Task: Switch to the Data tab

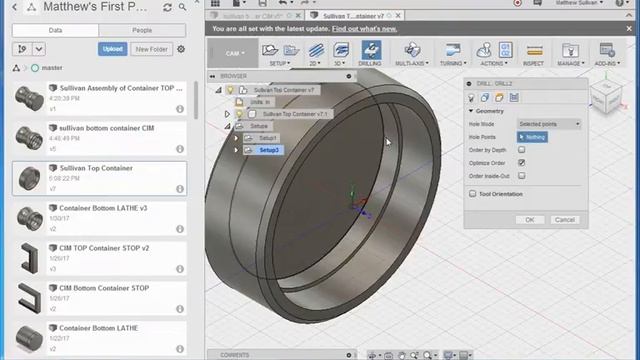Action: [55, 30]
